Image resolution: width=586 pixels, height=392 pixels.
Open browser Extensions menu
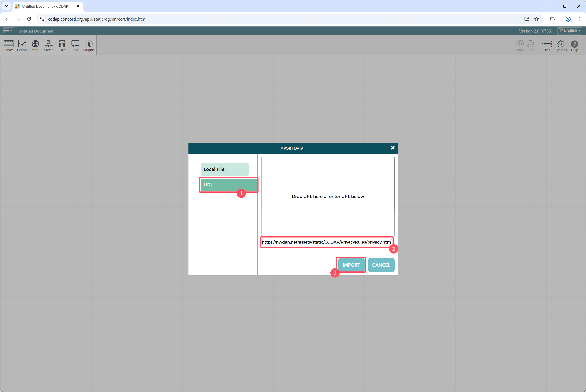pos(552,19)
